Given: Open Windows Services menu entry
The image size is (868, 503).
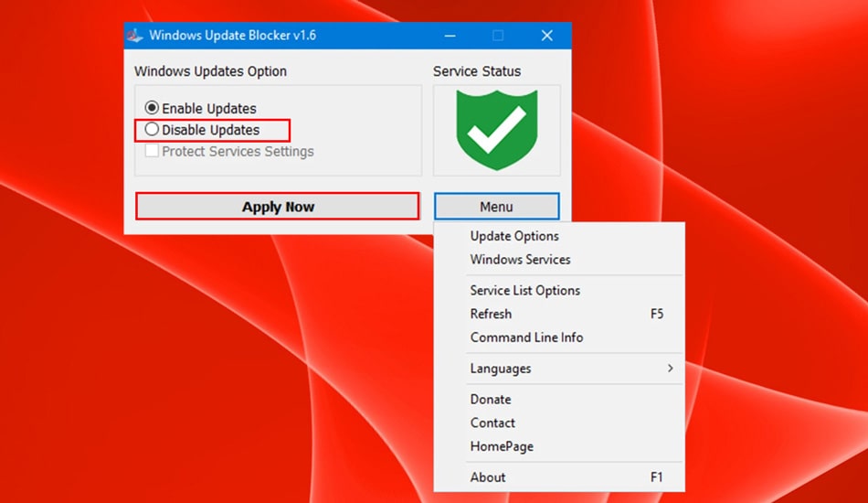Looking at the screenshot, I should (559, 259).
